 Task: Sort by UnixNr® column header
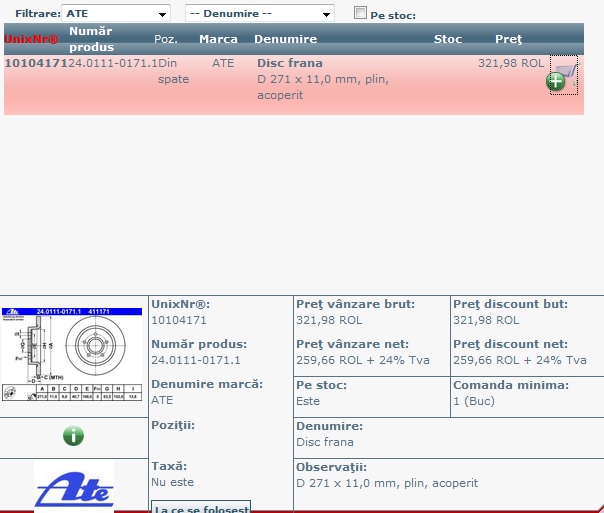32,39
